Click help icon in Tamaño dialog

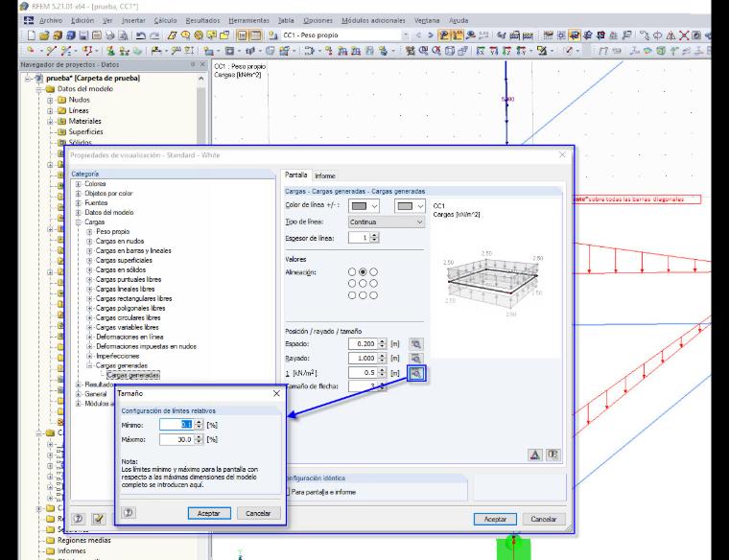tap(129, 513)
